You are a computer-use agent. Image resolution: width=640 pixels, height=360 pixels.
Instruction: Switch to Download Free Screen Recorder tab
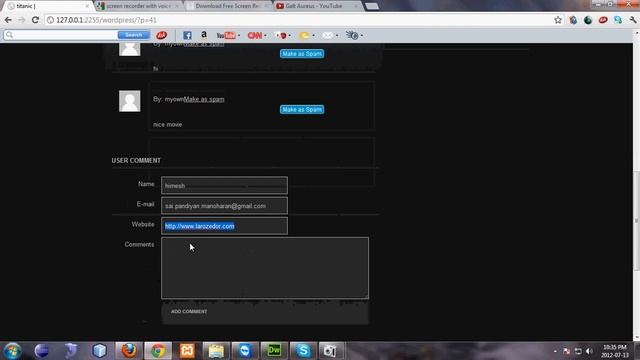click(x=228, y=6)
